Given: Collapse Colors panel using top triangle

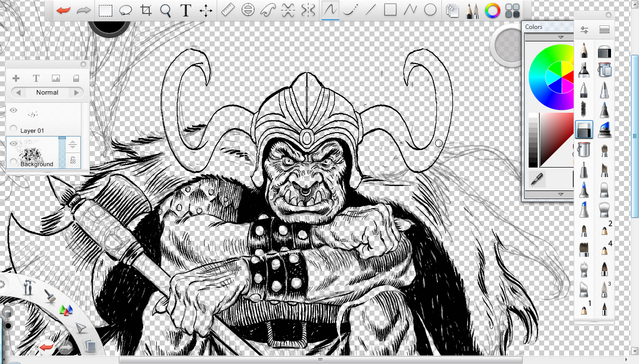Looking at the screenshot, I should click(561, 37).
